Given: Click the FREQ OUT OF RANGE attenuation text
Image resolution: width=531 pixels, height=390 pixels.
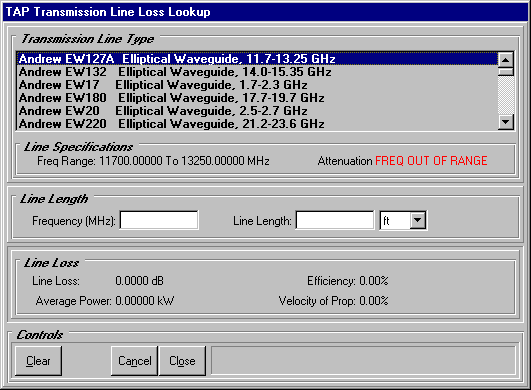Looking at the screenshot, I should (431, 160).
